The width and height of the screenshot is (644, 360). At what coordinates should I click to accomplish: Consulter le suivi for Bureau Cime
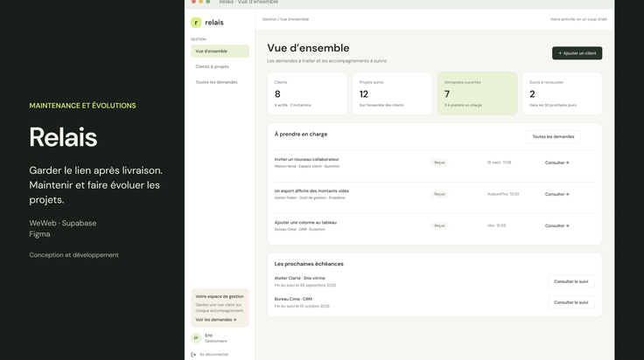click(x=570, y=302)
